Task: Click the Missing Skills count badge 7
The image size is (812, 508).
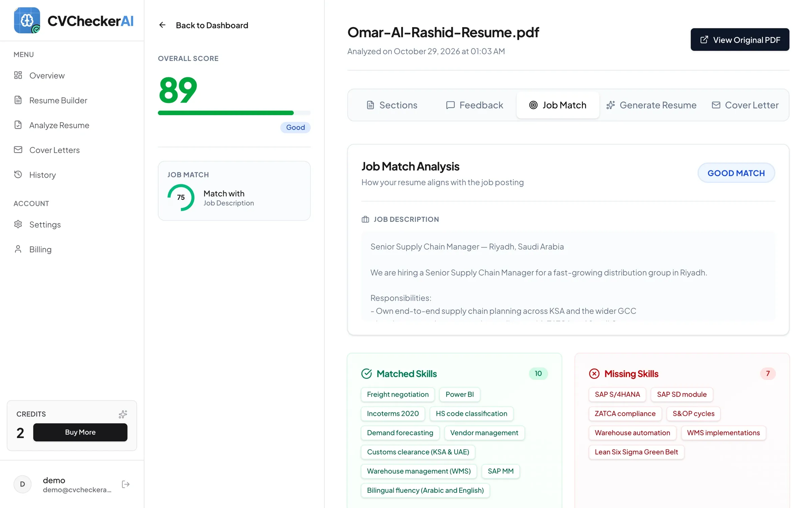Action: [768, 374]
